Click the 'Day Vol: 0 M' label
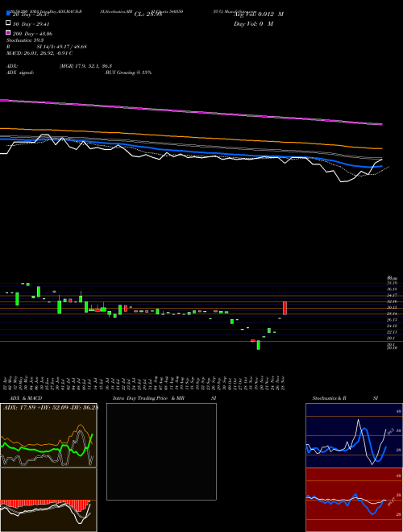The image size is (403, 532). [x=253, y=23]
